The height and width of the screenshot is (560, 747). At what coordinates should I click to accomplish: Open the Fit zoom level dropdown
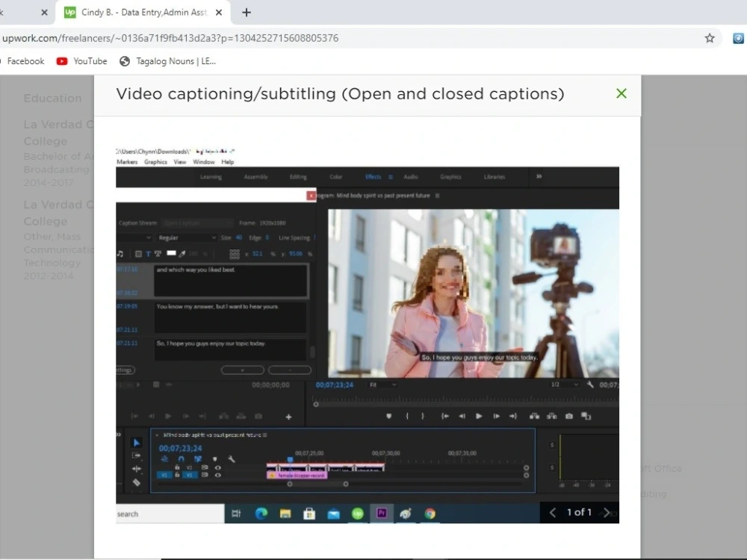tap(383, 385)
